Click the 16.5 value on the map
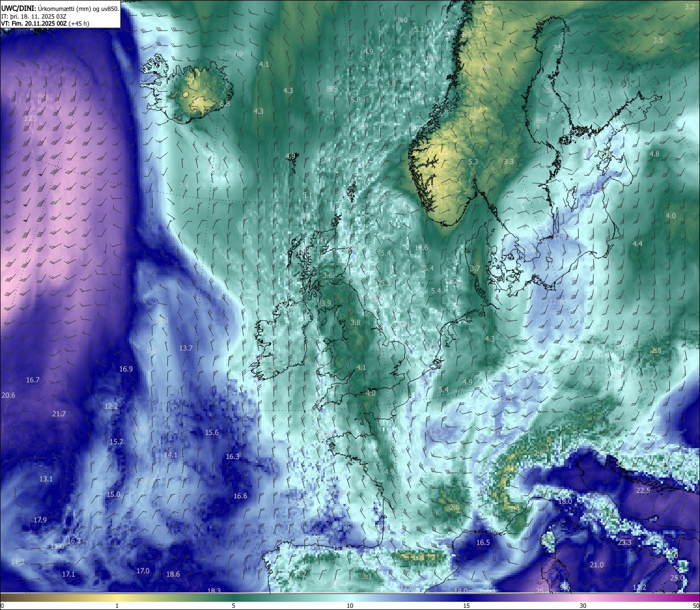The width and height of the screenshot is (700, 610). click(483, 543)
